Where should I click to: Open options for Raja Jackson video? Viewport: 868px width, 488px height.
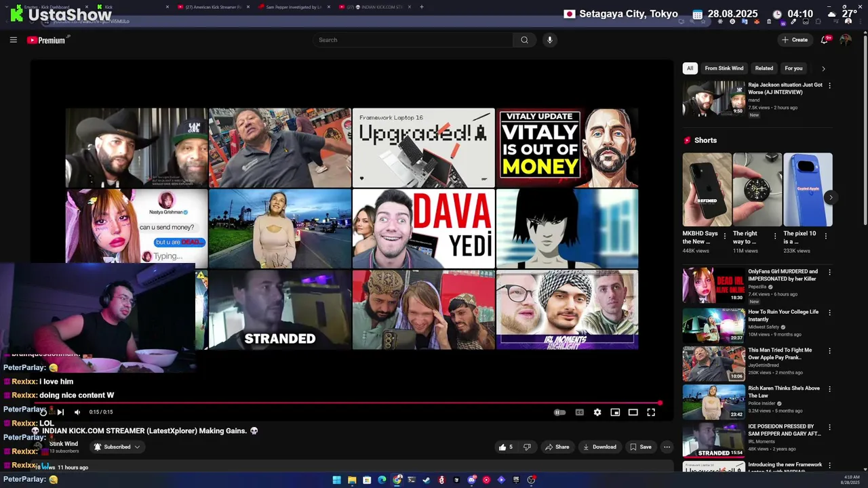click(829, 85)
